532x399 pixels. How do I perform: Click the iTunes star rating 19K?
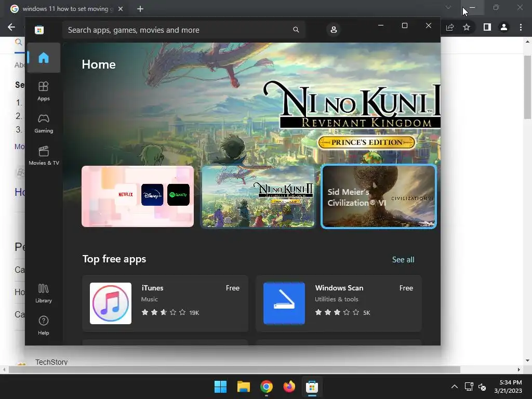(170, 312)
